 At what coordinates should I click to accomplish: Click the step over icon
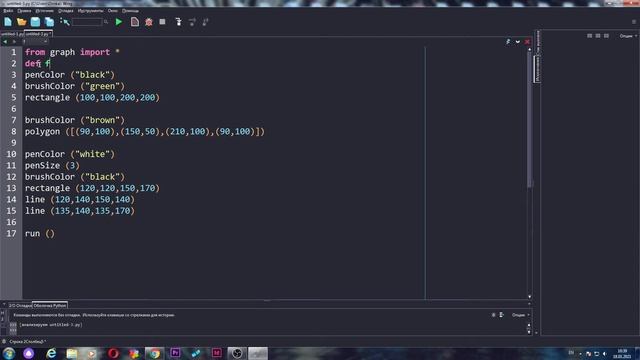(192, 22)
